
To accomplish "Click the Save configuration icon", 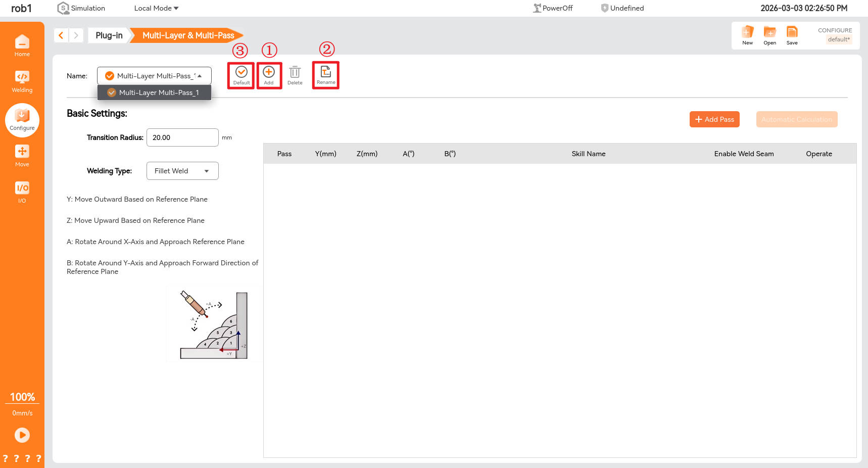I will tap(792, 35).
